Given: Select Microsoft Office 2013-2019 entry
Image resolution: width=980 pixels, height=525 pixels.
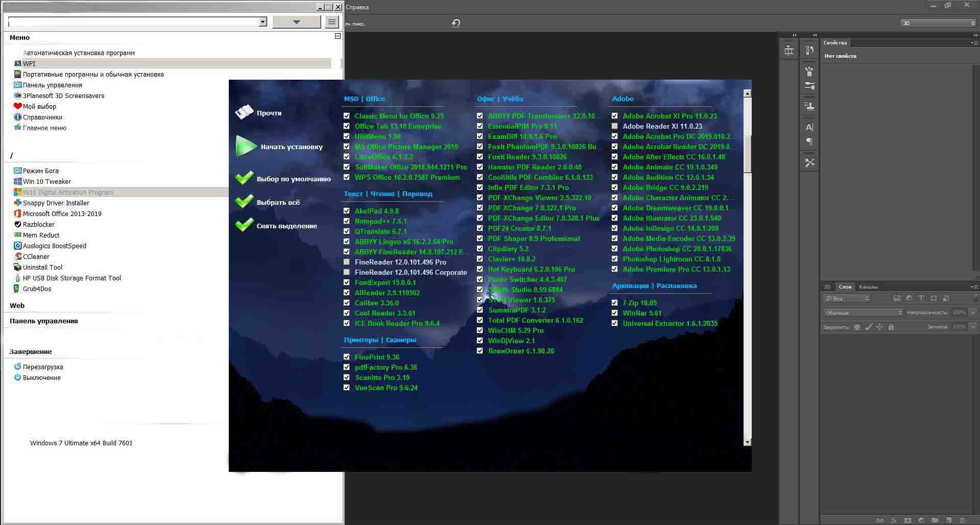Looking at the screenshot, I should click(x=62, y=213).
